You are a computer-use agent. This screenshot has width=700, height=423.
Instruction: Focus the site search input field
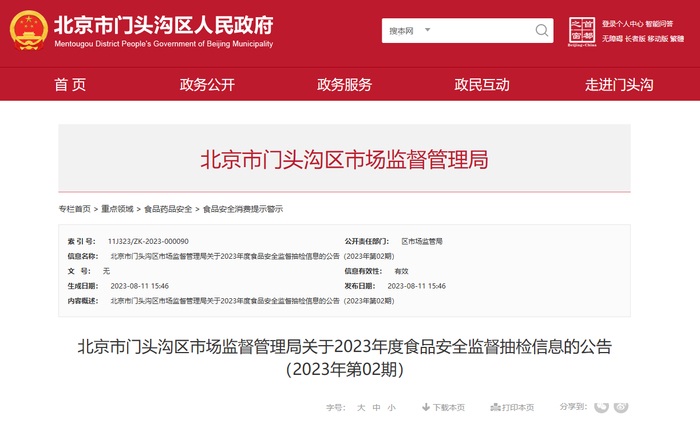(x=482, y=31)
